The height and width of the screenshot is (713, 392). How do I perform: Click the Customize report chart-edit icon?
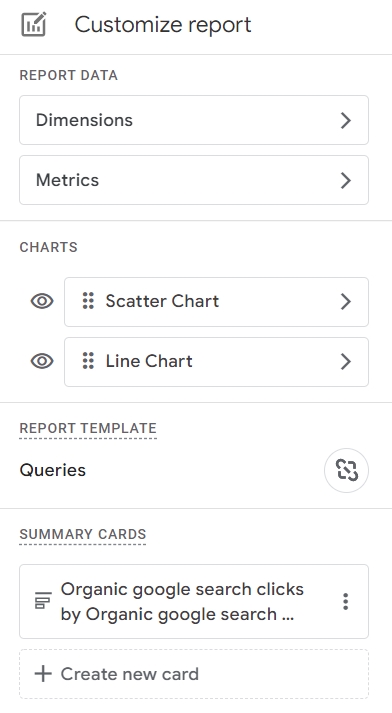coord(34,25)
